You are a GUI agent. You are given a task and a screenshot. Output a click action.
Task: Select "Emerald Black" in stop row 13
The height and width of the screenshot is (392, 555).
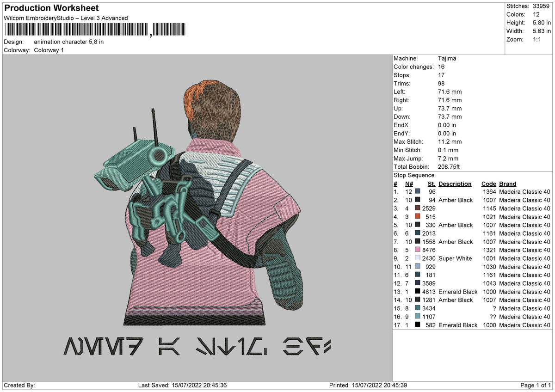pos(458,291)
